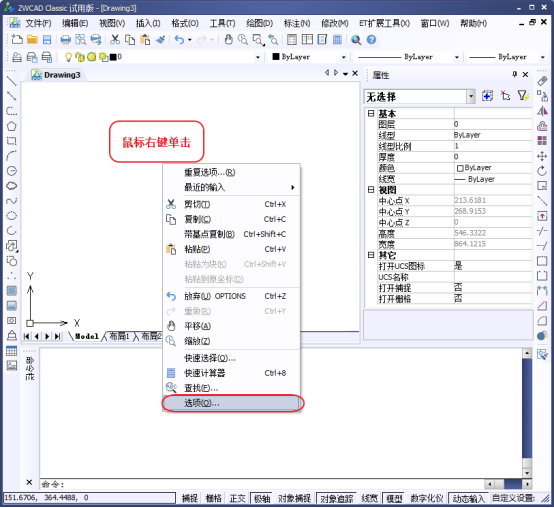Select the Drawing3 document tab
554x508 pixels.
click(x=57, y=75)
